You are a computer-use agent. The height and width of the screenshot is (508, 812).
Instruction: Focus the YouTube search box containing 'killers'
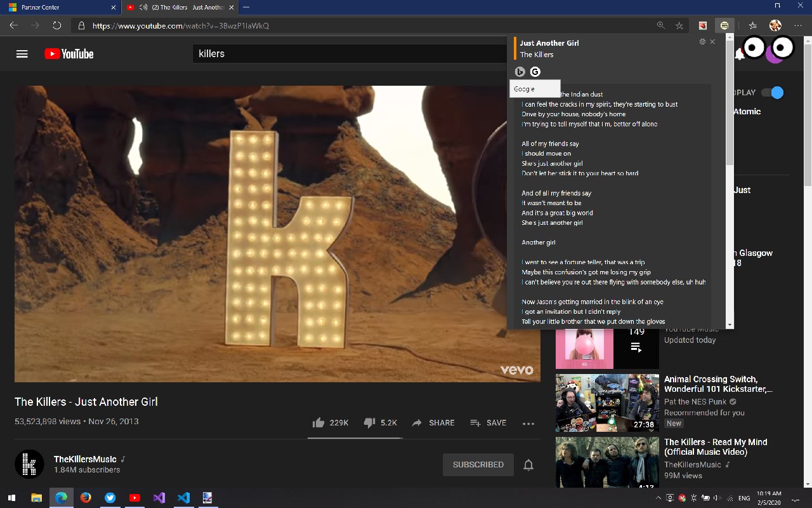click(x=349, y=53)
